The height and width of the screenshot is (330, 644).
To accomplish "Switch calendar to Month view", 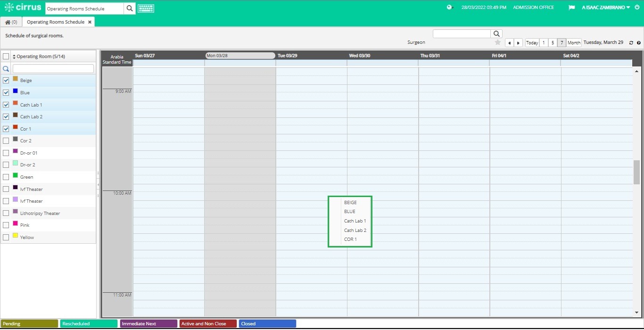I will 573,42.
